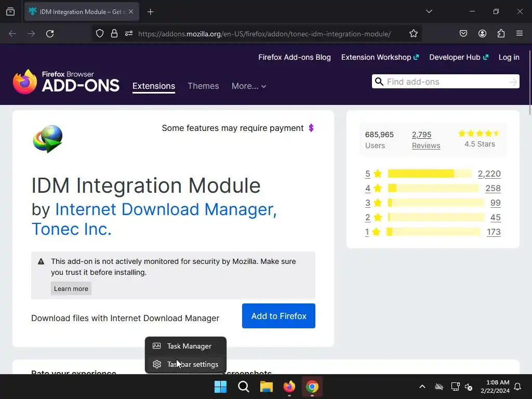The height and width of the screenshot is (399, 532).
Task: Open network tray icon
Action: [455, 387]
